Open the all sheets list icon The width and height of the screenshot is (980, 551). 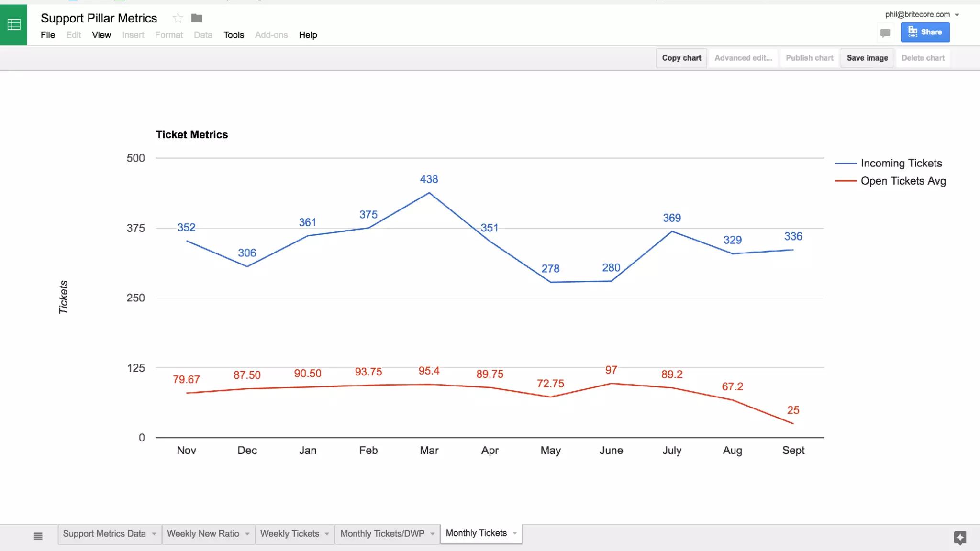point(38,536)
